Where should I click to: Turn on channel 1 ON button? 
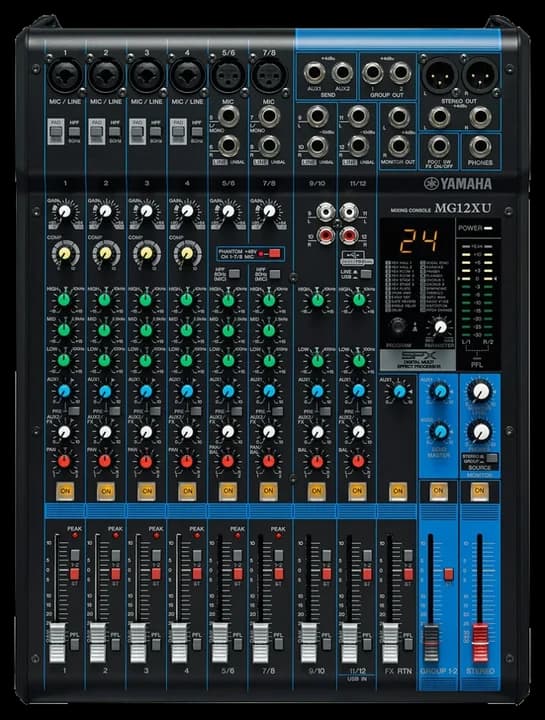pyautogui.click(x=65, y=491)
